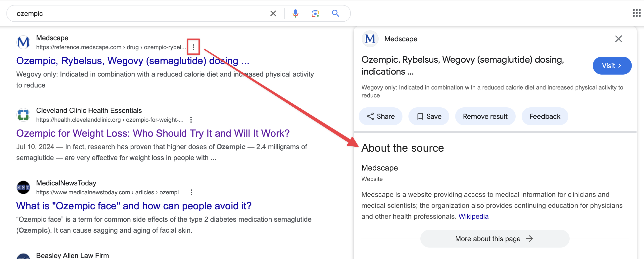Open Ozempic, Rybelsus, Wegovy dosing result
The width and height of the screenshot is (644, 259).
[133, 61]
